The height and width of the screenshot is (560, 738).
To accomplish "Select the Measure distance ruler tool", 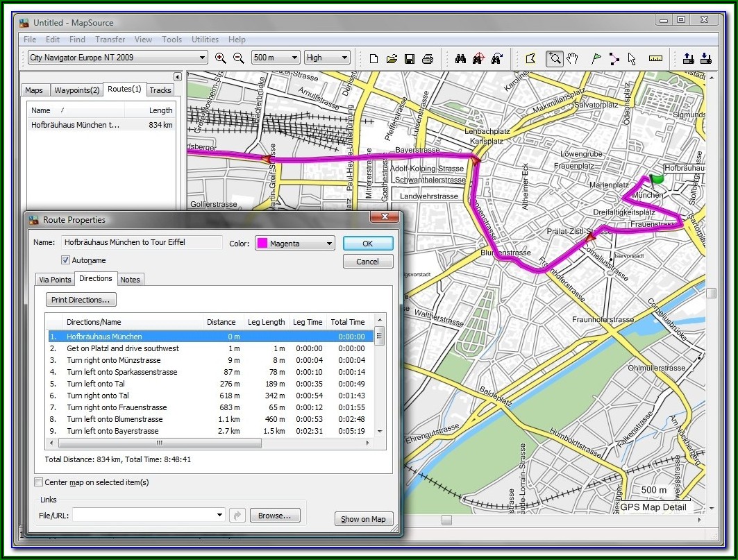I will (x=655, y=58).
